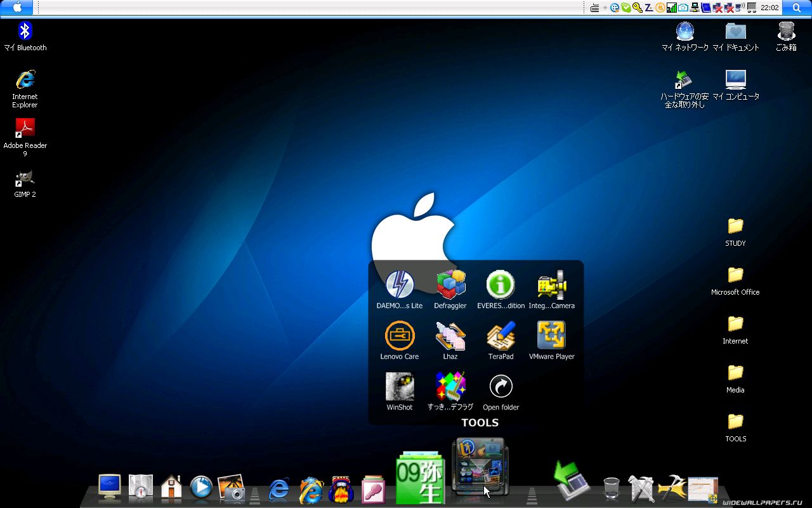The width and height of the screenshot is (812, 508).
Task: Open マイ ネットワーク on the desktop
Action: click(685, 36)
